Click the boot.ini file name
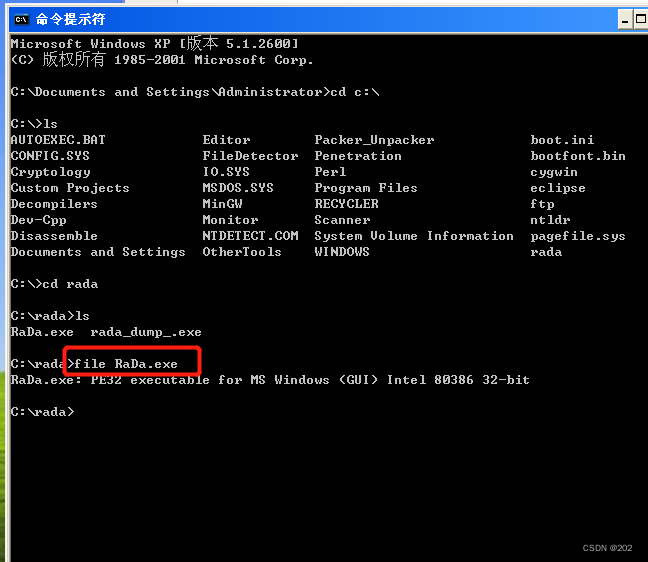The image size is (648, 562). (x=562, y=140)
